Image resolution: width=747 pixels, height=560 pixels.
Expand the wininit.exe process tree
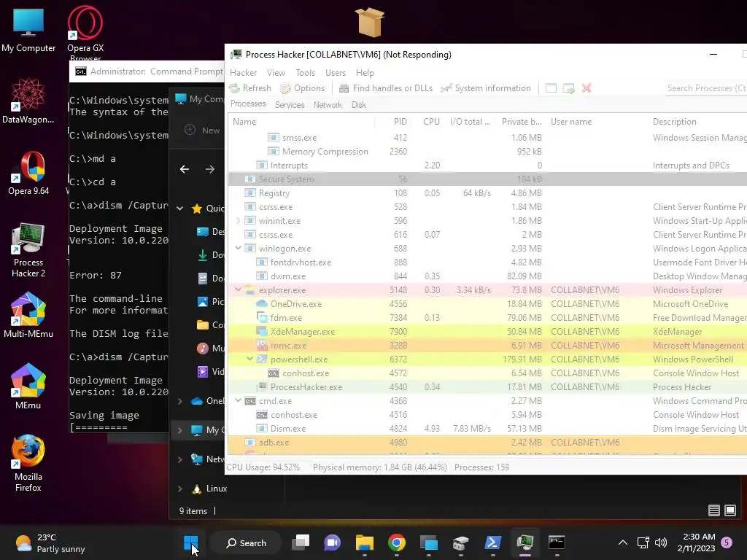239,220
